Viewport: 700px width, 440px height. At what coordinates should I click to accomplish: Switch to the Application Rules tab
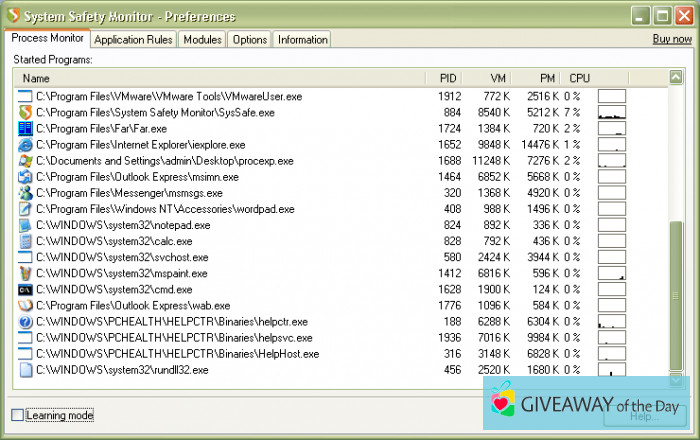tap(134, 40)
